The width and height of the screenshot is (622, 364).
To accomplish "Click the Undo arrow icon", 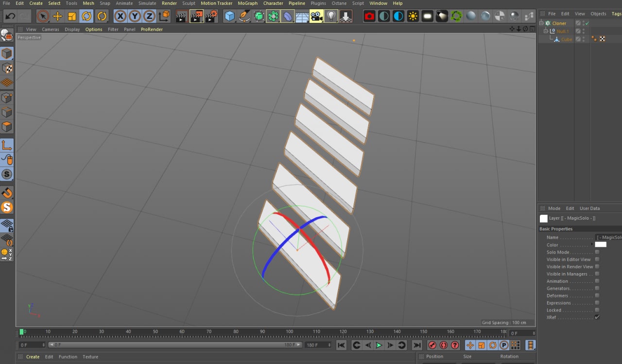I will (x=10, y=16).
